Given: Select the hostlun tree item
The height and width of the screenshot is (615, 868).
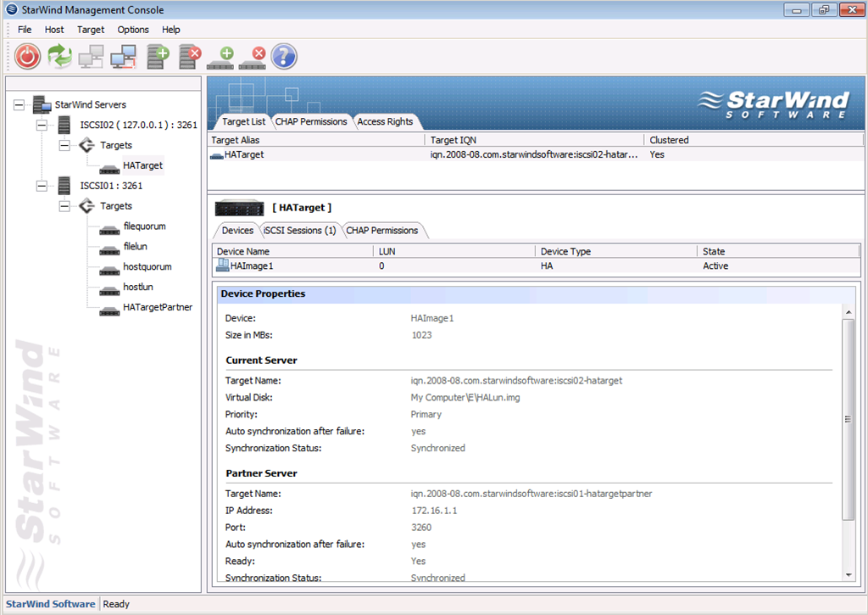Looking at the screenshot, I should coord(138,287).
